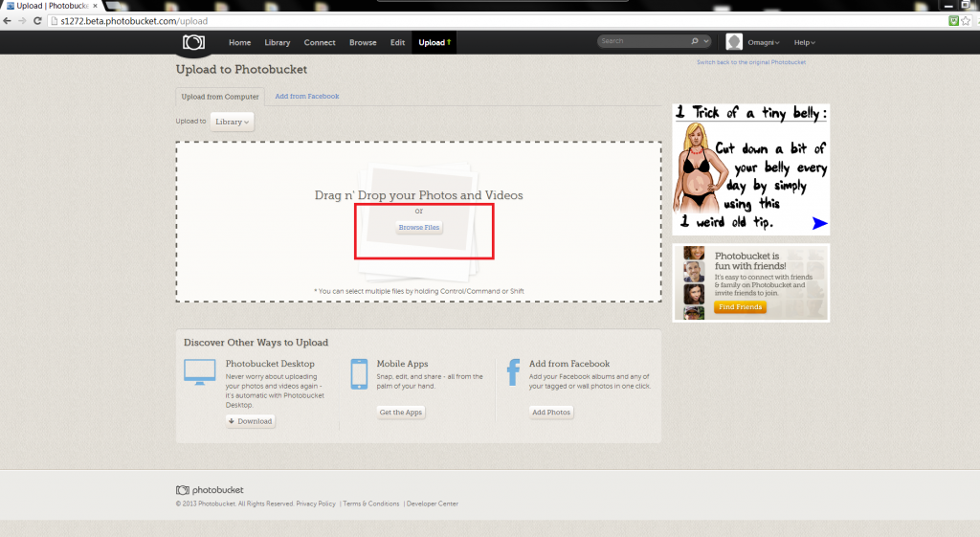Click green extension icon in address bar
Viewport: 980px width, 537px height.
pyautogui.click(x=954, y=21)
